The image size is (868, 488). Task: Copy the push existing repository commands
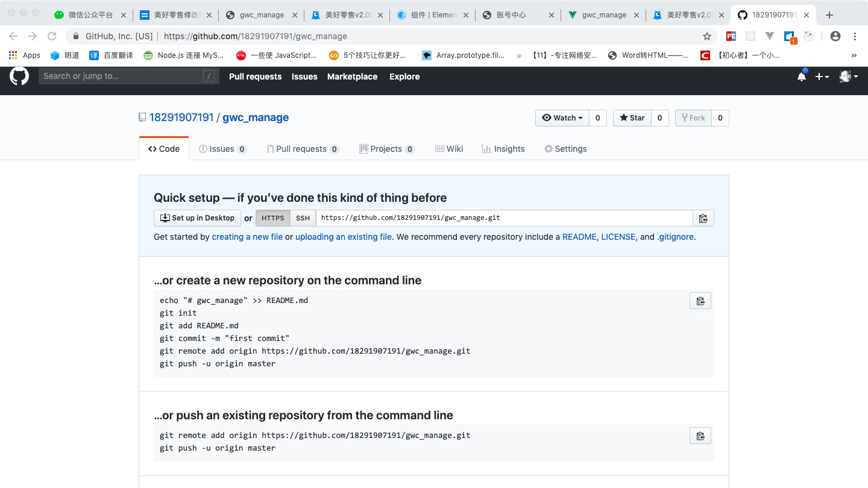pyautogui.click(x=700, y=436)
